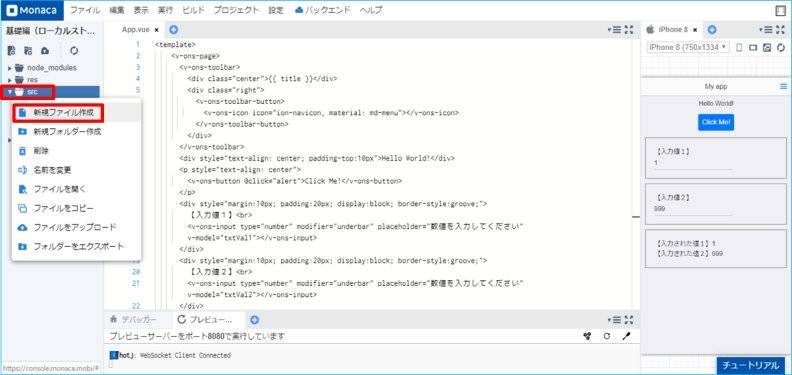This screenshot has height=375, width=792.
Task: Select the node_modules folder row
Action: pos(51,68)
